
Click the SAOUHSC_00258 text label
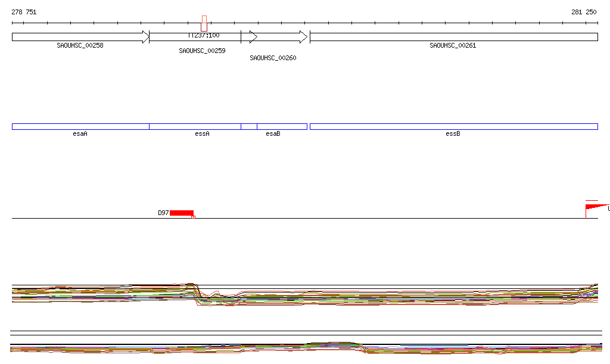tap(80, 45)
